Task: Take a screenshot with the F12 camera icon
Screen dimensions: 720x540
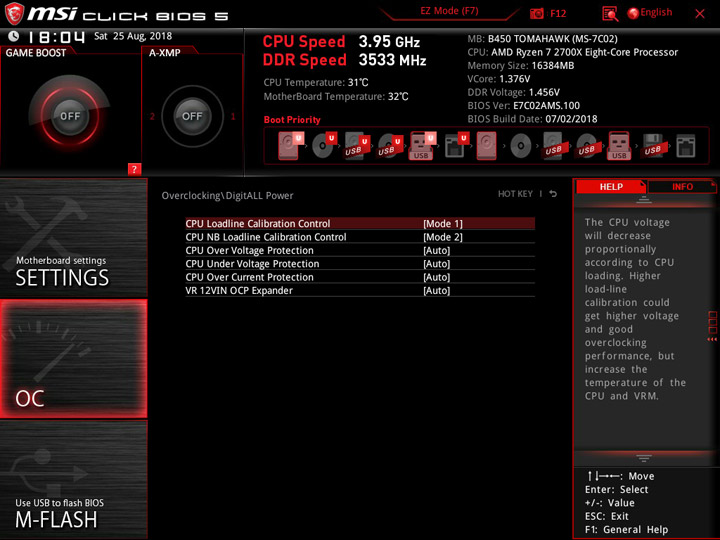Action: (536, 14)
